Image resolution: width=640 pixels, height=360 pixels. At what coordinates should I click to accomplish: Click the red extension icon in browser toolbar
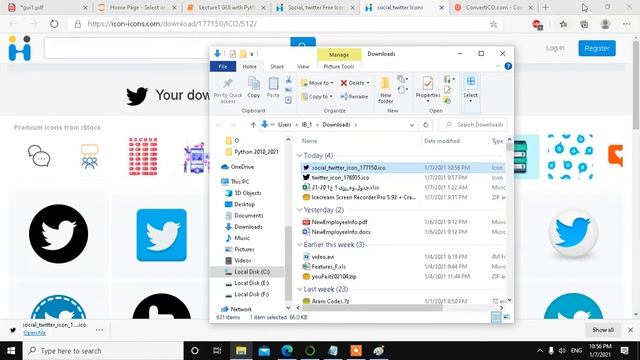(538, 24)
